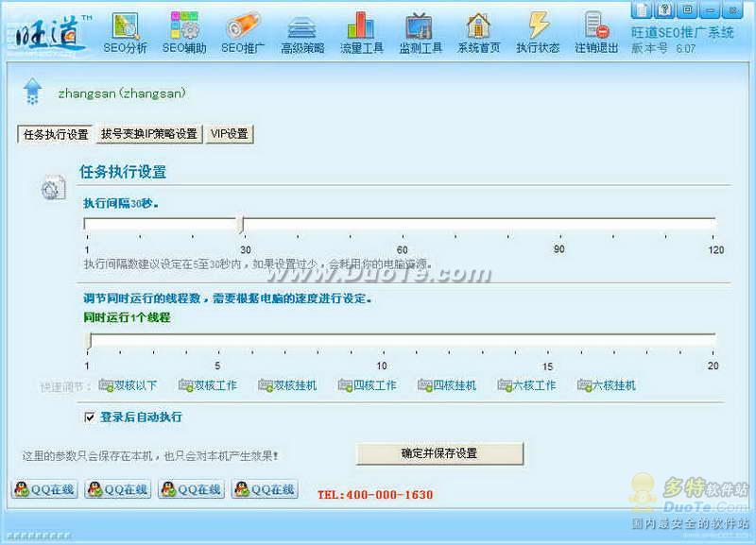Image resolution: width=756 pixels, height=545 pixels.
Task: Launch the 监测工具 monitor icon
Action: pyautogui.click(x=420, y=30)
